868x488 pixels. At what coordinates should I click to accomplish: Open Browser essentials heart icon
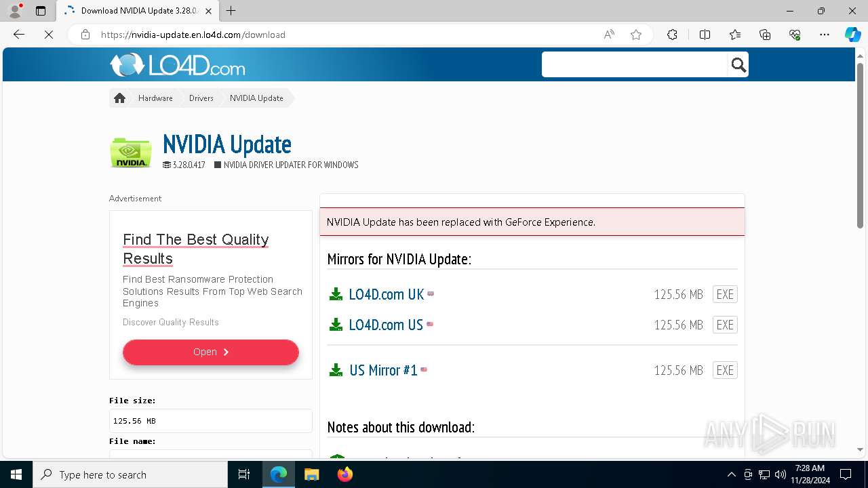(795, 35)
